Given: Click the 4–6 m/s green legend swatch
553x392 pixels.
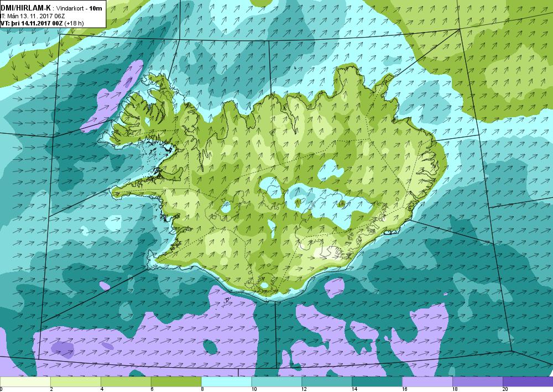Looking at the screenshot, I should pyautogui.click(x=126, y=381).
